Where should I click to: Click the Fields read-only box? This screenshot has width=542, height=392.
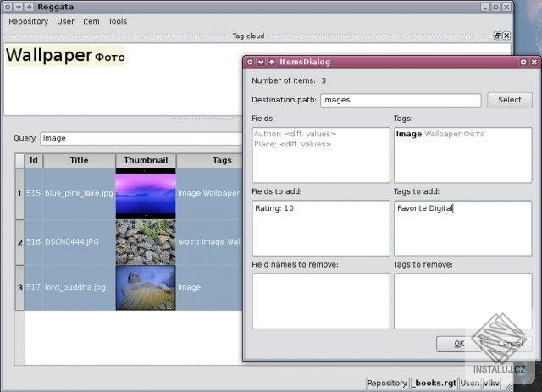click(321, 155)
